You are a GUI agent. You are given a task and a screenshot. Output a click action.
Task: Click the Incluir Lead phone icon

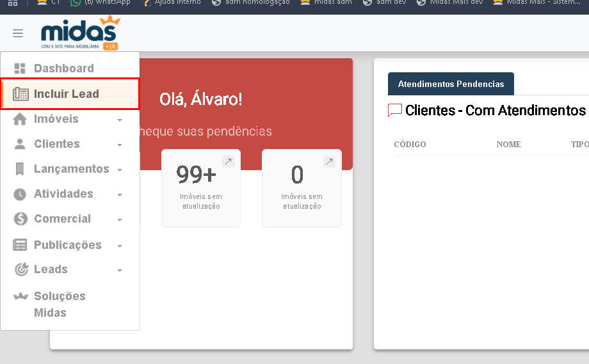(20, 94)
